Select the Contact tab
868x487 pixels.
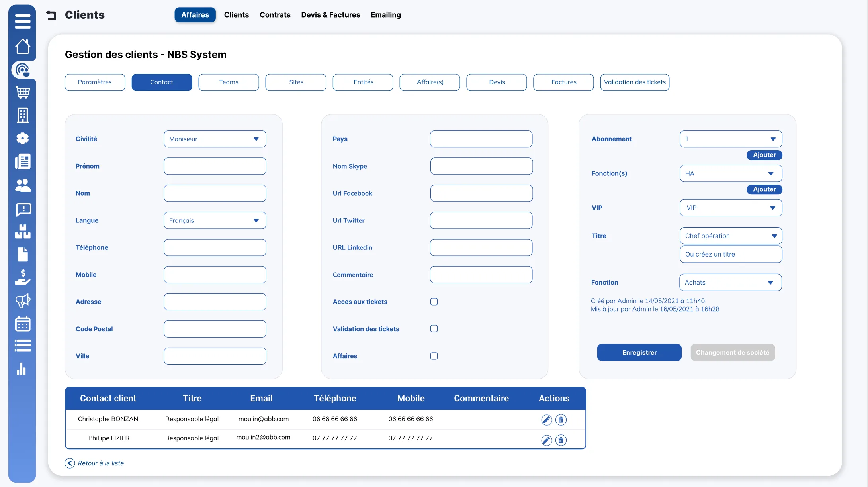coord(162,82)
